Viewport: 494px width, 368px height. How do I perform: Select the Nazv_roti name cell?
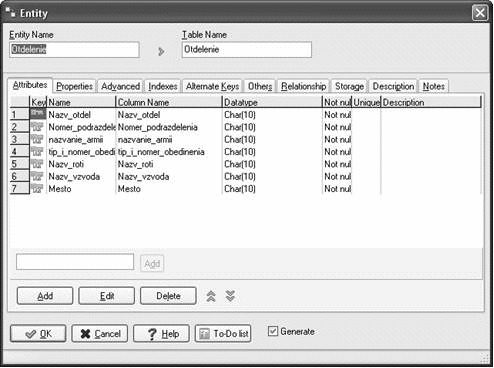coord(81,164)
